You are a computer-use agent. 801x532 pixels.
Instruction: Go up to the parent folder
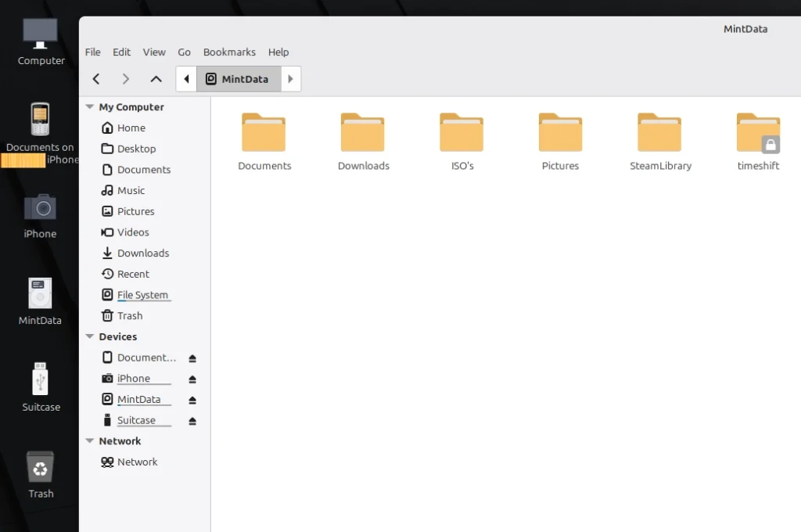pos(156,78)
